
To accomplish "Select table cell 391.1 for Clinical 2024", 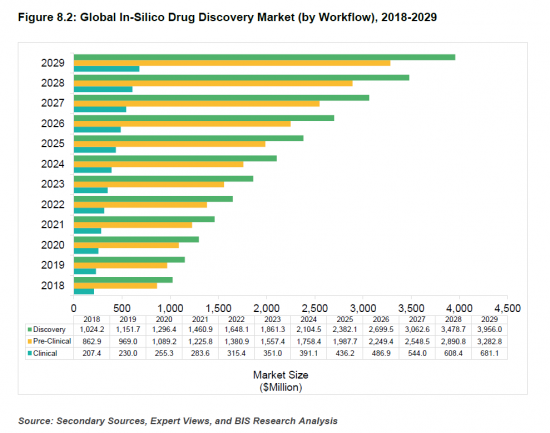I will click(308, 353).
